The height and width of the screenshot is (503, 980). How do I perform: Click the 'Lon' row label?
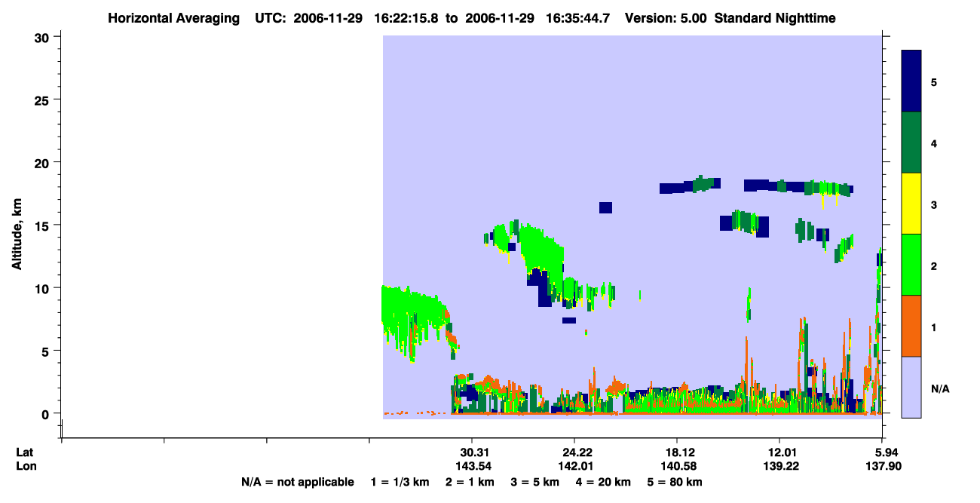tap(26, 466)
